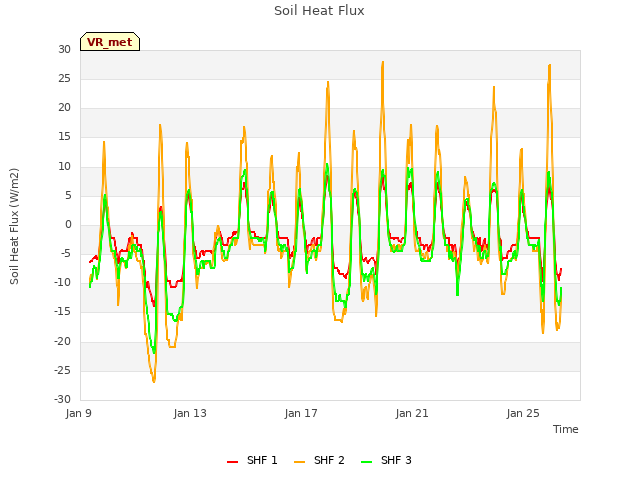Image resolution: width=640 pixels, height=480 pixels.
Task: Click the 20 y-axis tick label
Action: [x=64, y=107]
